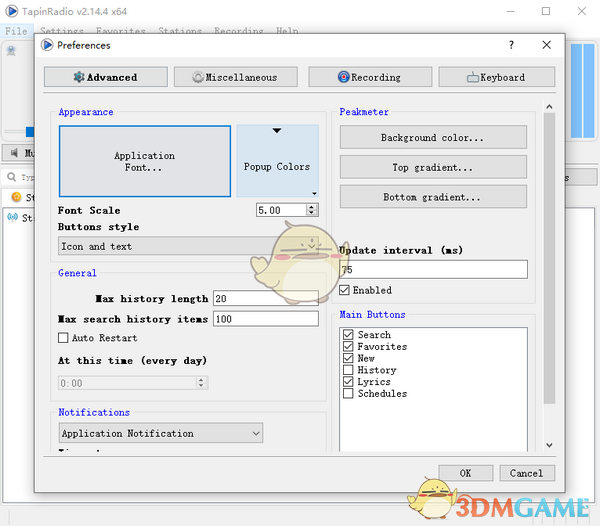Viewport: 600px width, 526px height.
Task: Enable the Auto Restart checkbox
Action: point(63,338)
